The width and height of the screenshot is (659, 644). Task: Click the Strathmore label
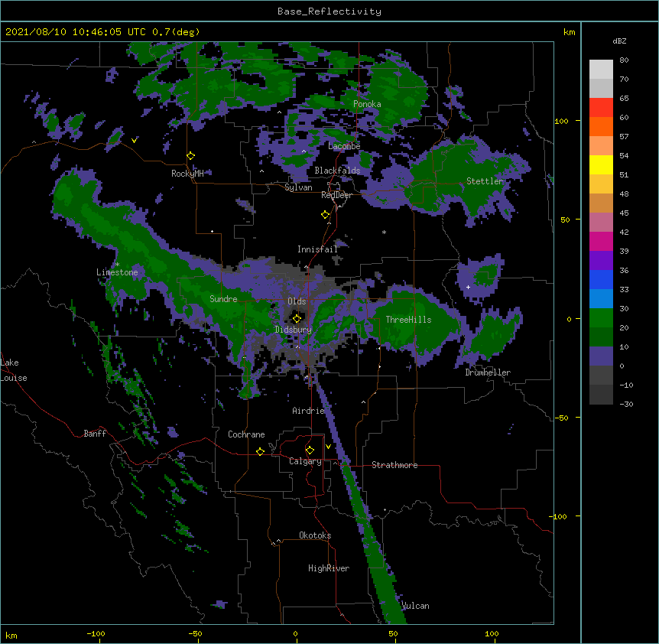[394, 465]
